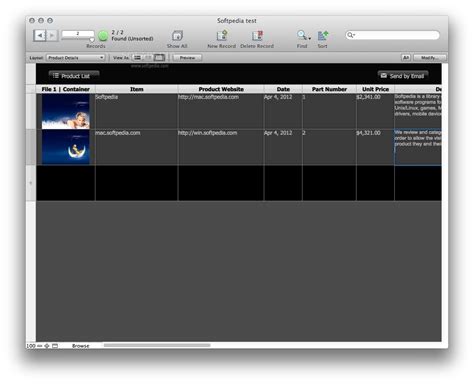Click the Part Number column header

click(x=329, y=89)
